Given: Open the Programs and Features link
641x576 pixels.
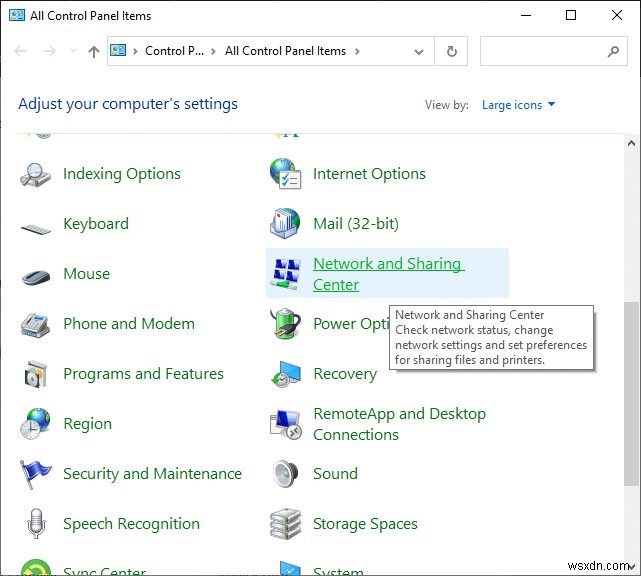Looking at the screenshot, I should click(143, 374).
